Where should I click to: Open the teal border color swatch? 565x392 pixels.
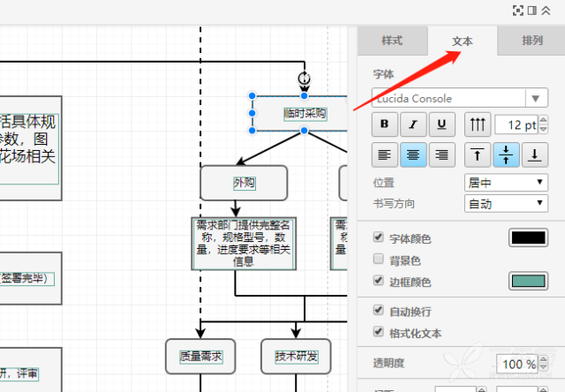coord(529,281)
